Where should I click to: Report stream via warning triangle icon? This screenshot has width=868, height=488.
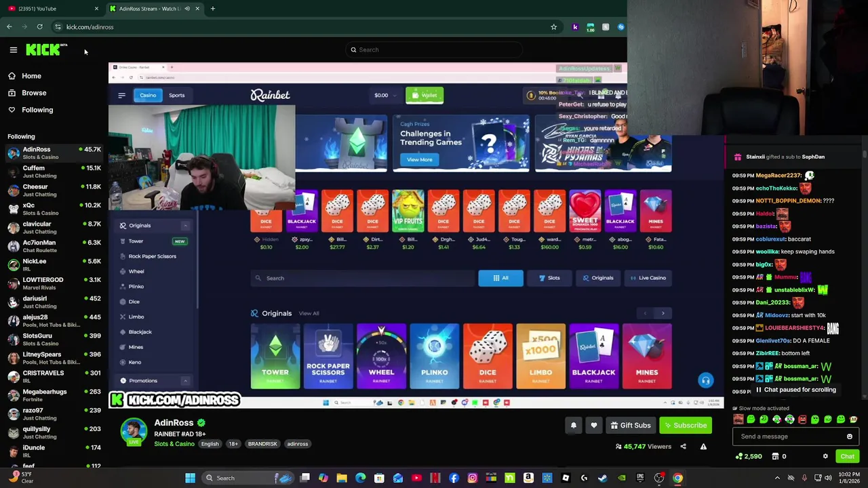pyautogui.click(x=703, y=447)
